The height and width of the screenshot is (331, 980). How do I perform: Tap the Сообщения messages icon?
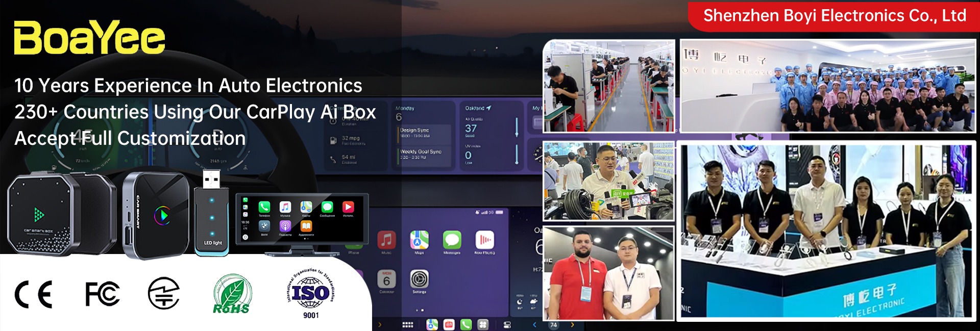(327, 207)
